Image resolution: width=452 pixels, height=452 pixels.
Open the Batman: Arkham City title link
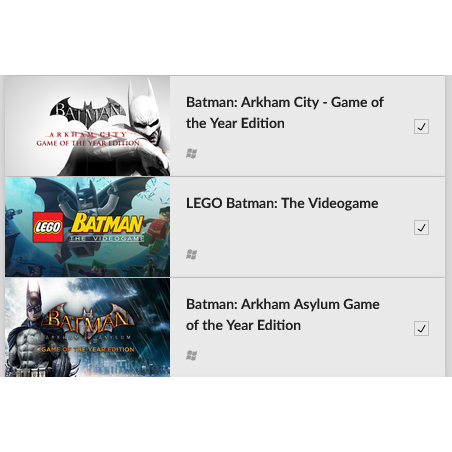click(x=285, y=113)
